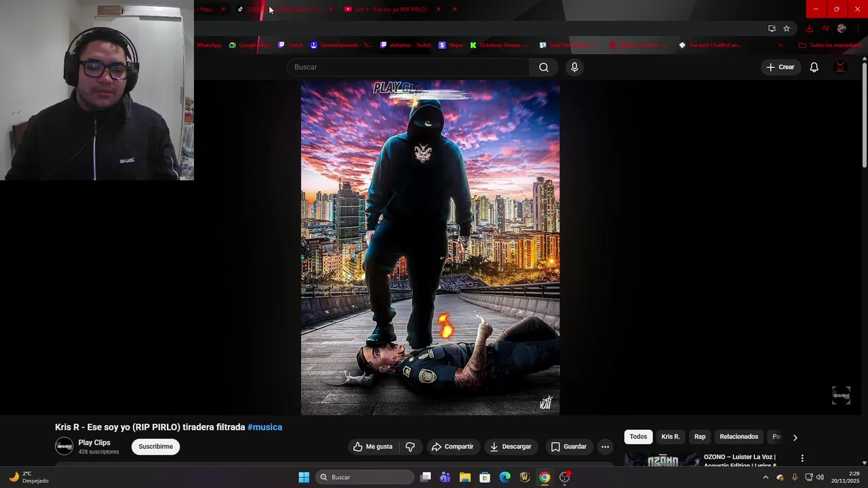This screenshot has height=488, width=868.
Task: Open the Play Clips channel name link
Action: 94,443
